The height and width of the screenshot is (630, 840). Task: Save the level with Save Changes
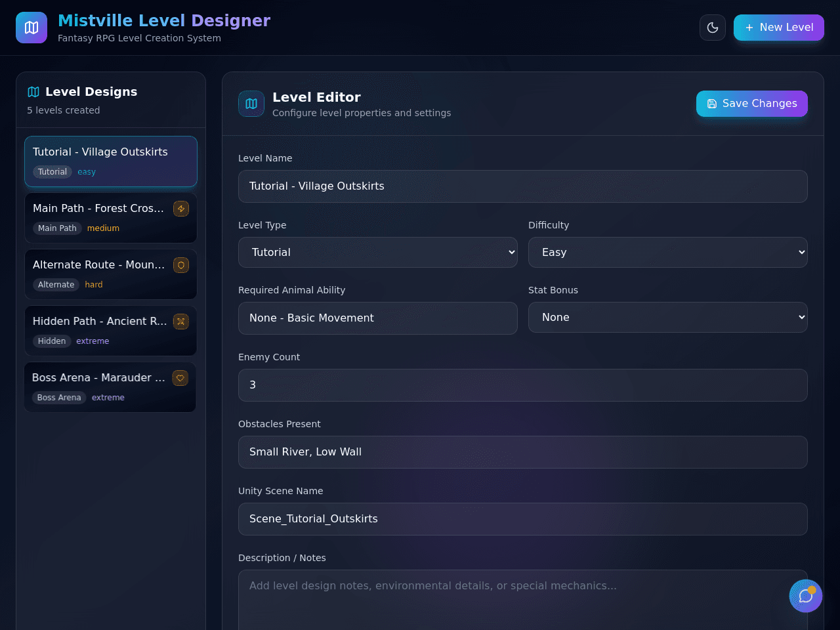[752, 104]
